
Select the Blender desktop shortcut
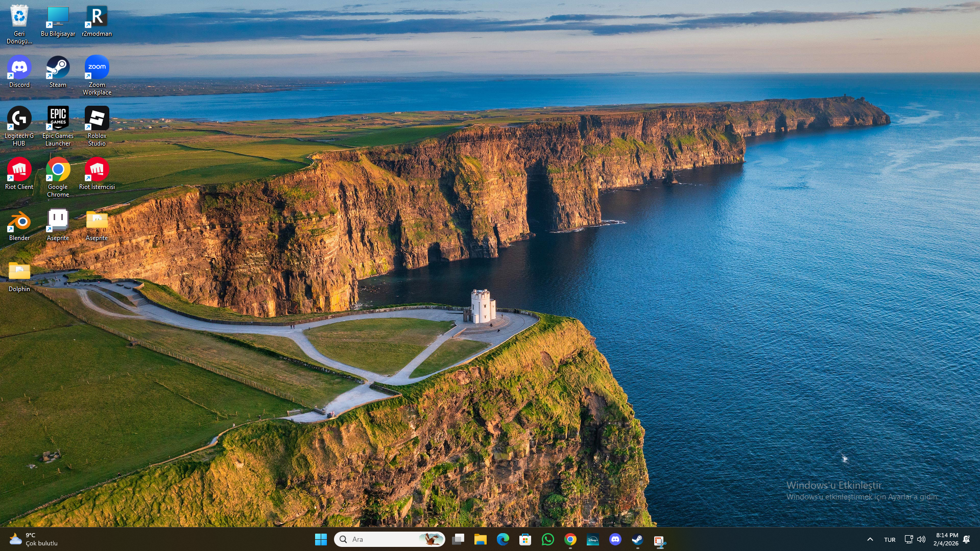pyautogui.click(x=19, y=225)
